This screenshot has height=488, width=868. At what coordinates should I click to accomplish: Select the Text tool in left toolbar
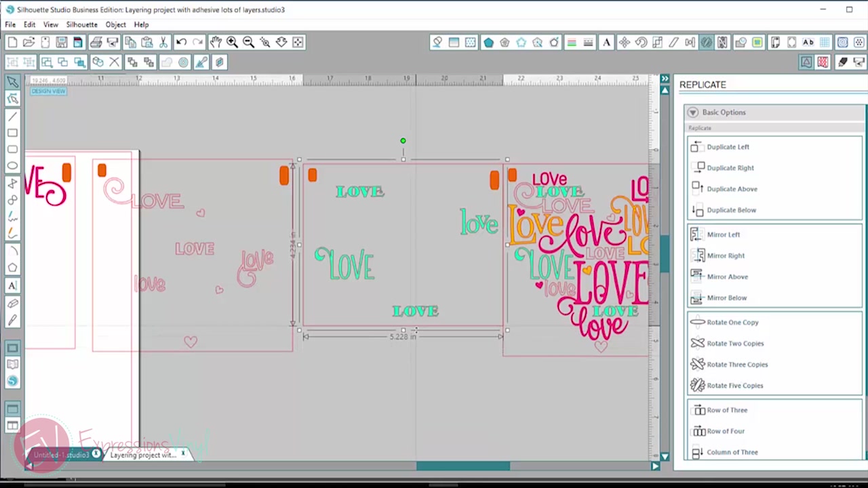(12, 285)
